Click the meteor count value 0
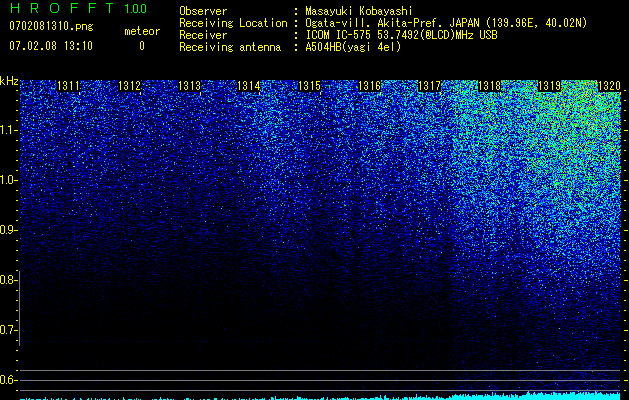Image resolution: width=629 pixels, height=400 pixels. [142, 46]
